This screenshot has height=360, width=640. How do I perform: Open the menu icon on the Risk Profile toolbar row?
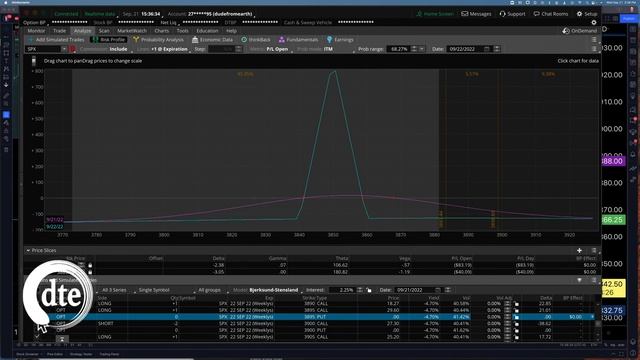click(594, 40)
